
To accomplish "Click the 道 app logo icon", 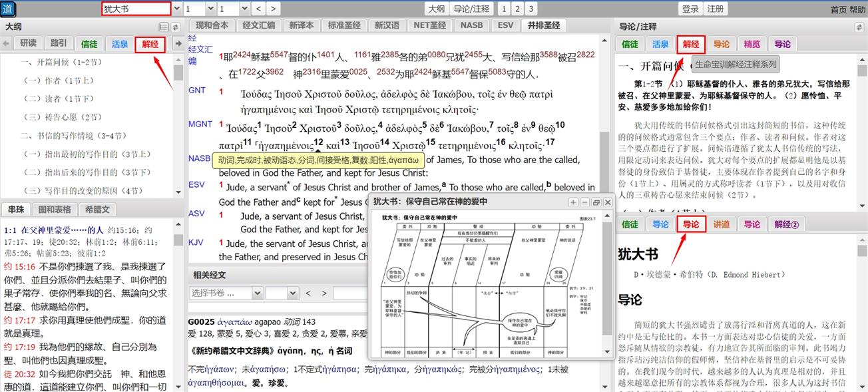I will point(8,9).
